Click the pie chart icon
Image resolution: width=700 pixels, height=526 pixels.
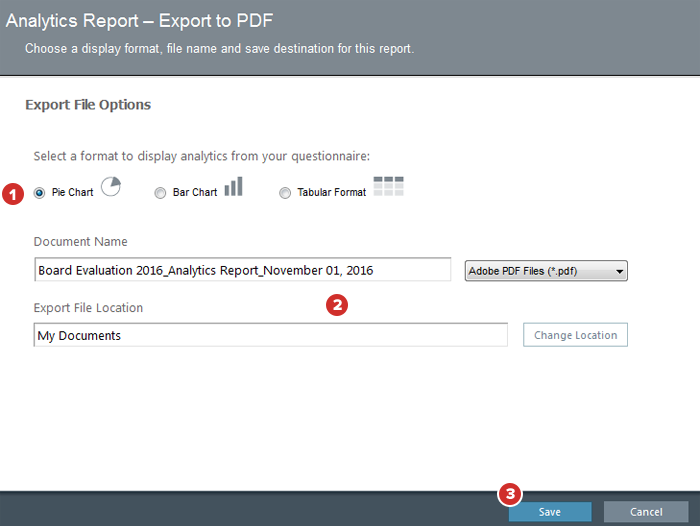point(111,187)
